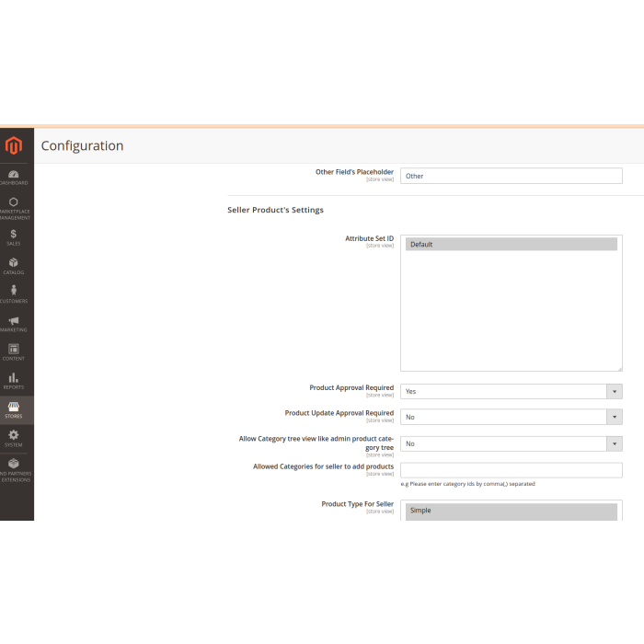Go to Sales section icon
Viewport: 644px width, 644px height.
click(x=14, y=236)
